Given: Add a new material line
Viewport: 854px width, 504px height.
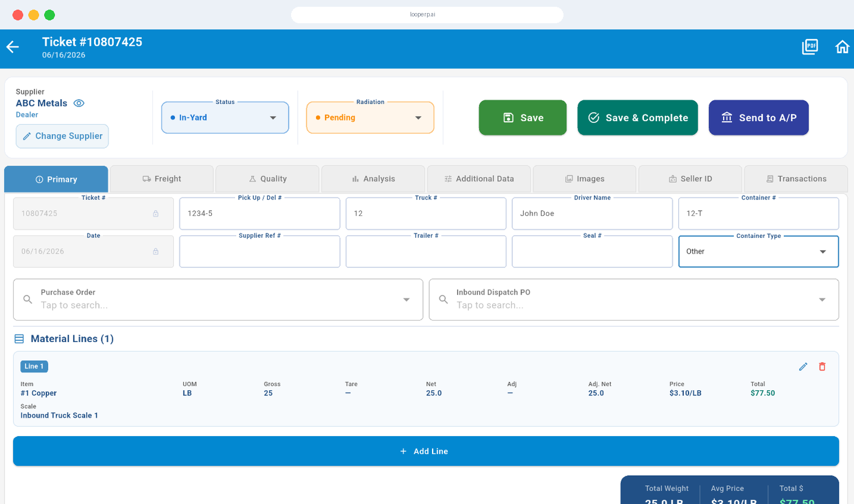Looking at the screenshot, I should click(426, 451).
